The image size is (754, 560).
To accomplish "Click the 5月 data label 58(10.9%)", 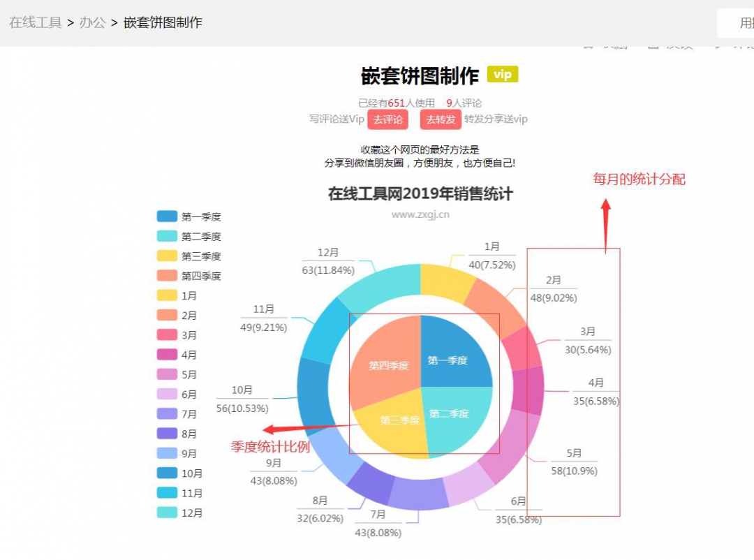I will (574, 471).
